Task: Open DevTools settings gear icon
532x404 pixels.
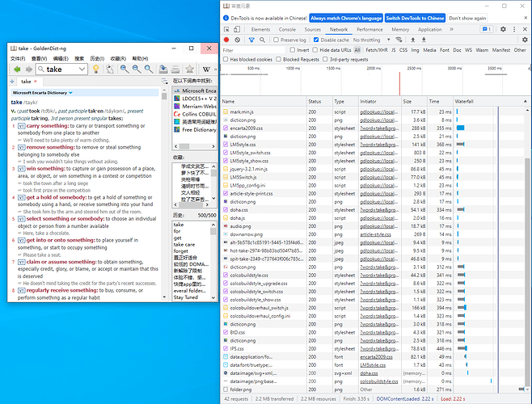Action: (503, 29)
